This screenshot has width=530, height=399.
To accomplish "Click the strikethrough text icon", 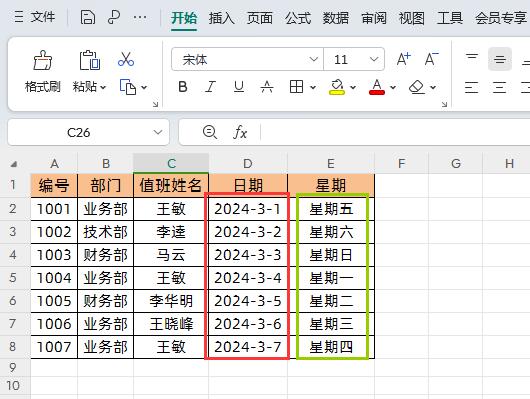I will tap(267, 87).
